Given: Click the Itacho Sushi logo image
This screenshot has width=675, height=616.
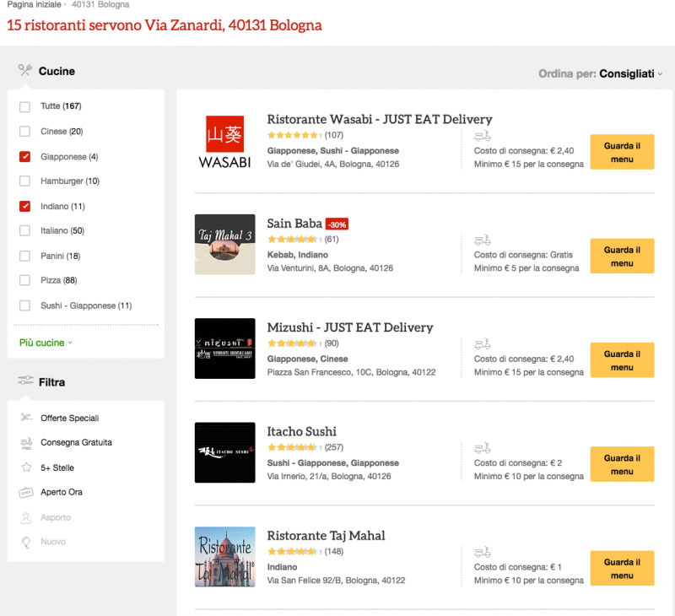Looking at the screenshot, I should pyautogui.click(x=224, y=452).
